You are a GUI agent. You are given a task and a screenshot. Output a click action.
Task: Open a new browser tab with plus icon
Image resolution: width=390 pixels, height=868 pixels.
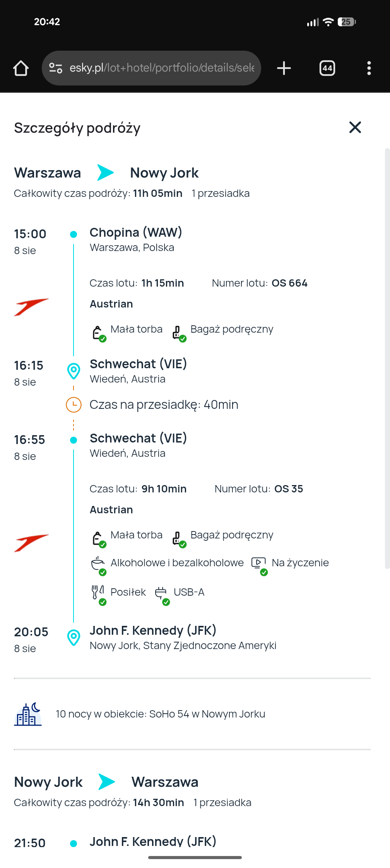pyautogui.click(x=284, y=68)
